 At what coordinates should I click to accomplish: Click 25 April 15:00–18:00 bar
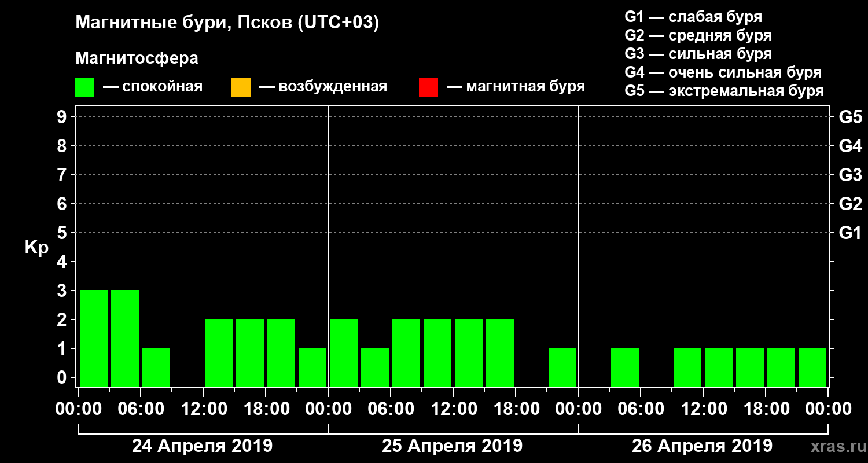click(500, 352)
